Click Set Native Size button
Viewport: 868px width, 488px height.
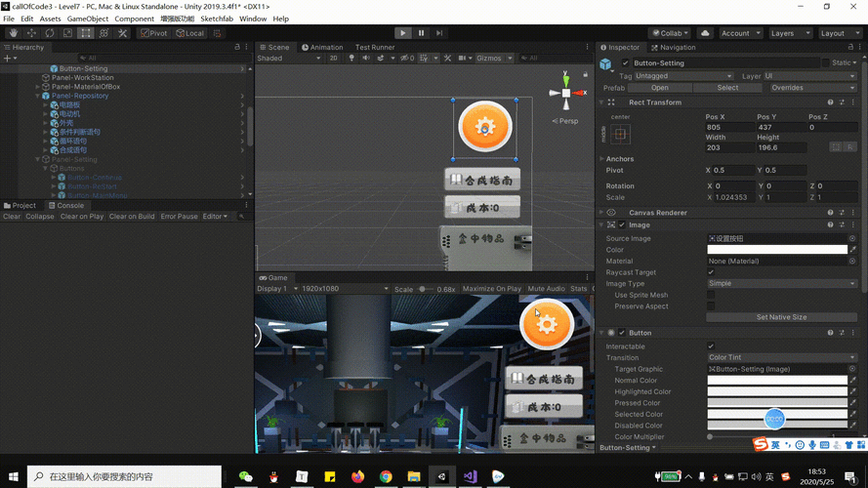(781, 317)
